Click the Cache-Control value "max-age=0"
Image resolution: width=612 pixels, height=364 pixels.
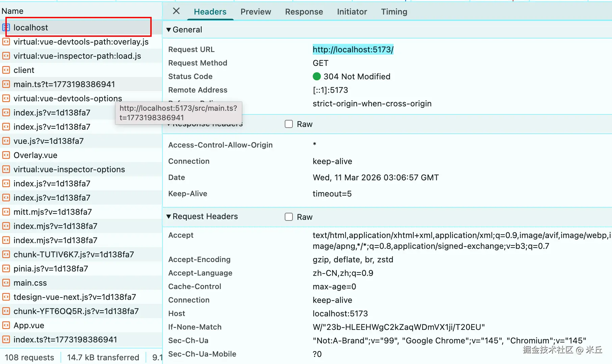pos(334,287)
